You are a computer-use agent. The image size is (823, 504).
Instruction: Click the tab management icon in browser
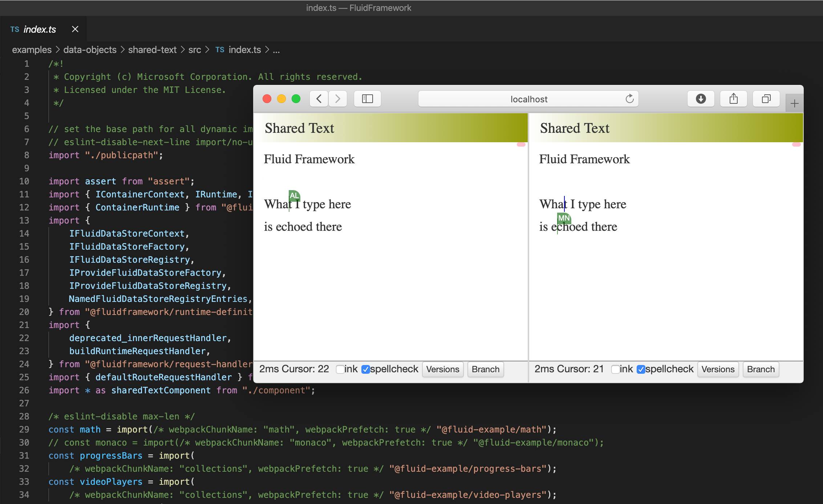pos(765,99)
